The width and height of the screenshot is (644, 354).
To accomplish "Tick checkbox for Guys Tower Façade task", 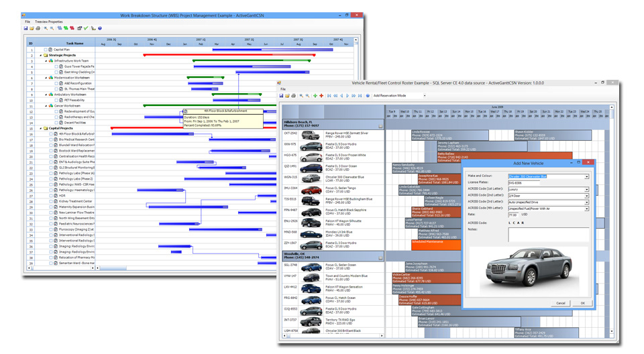I will click(x=56, y=66).
